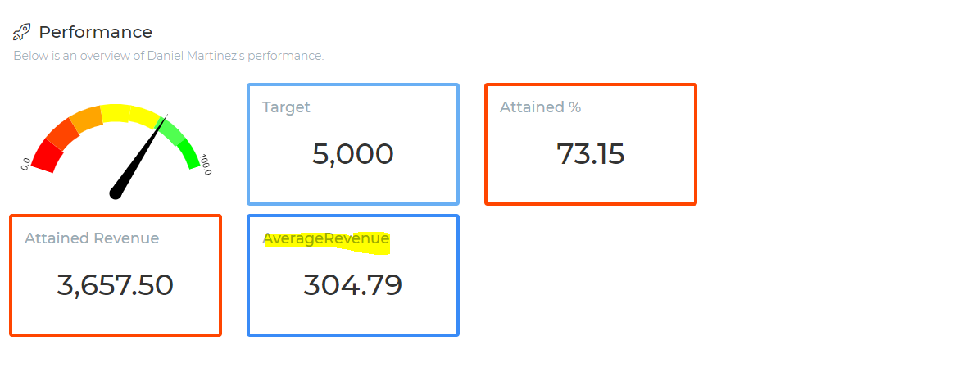Click the light green gauge segment
This screenshot has width=980, height=386.
click(x=172, y=130)
